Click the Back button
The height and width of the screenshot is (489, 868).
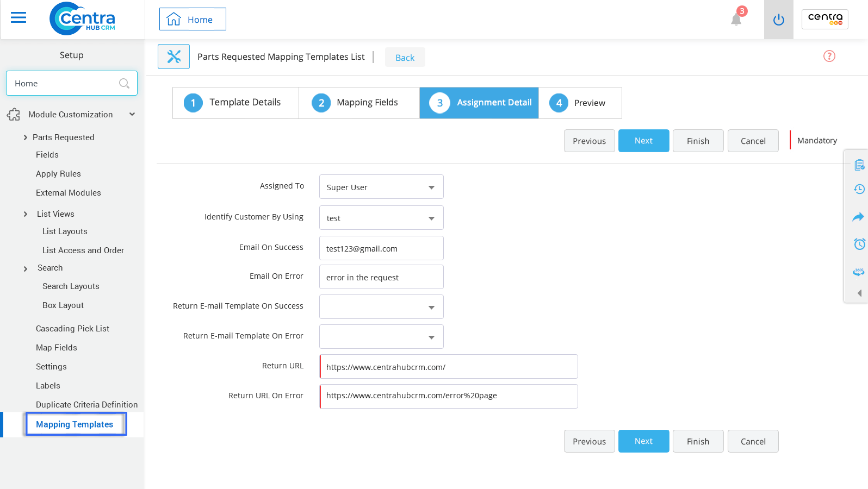[405, 58]
